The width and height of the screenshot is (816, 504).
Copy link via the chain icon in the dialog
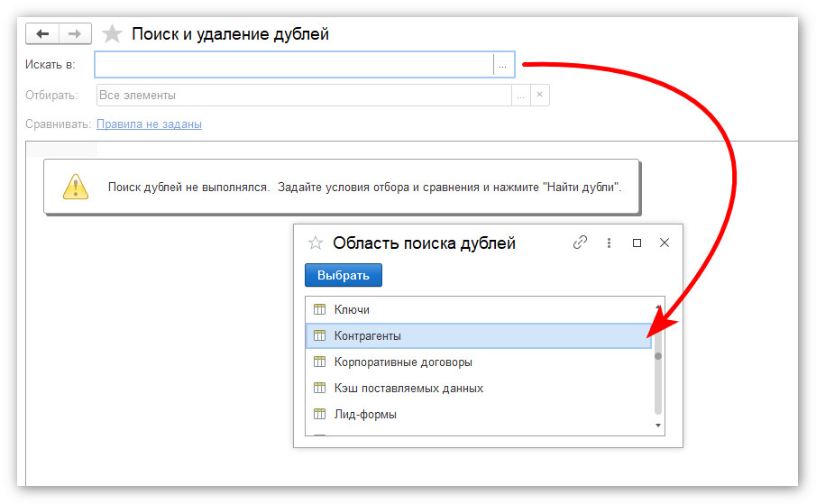580,243
